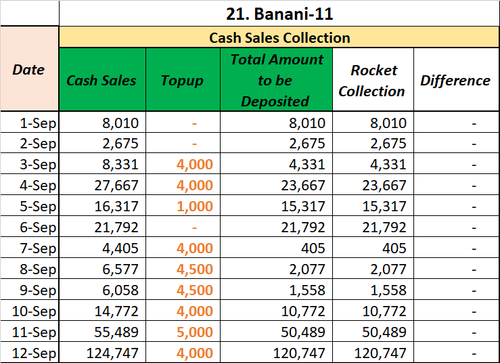The image size is (500, 363).
Task: Click the Topup 5,000 in 11-Sep row
Action: (x=183, y=332)
